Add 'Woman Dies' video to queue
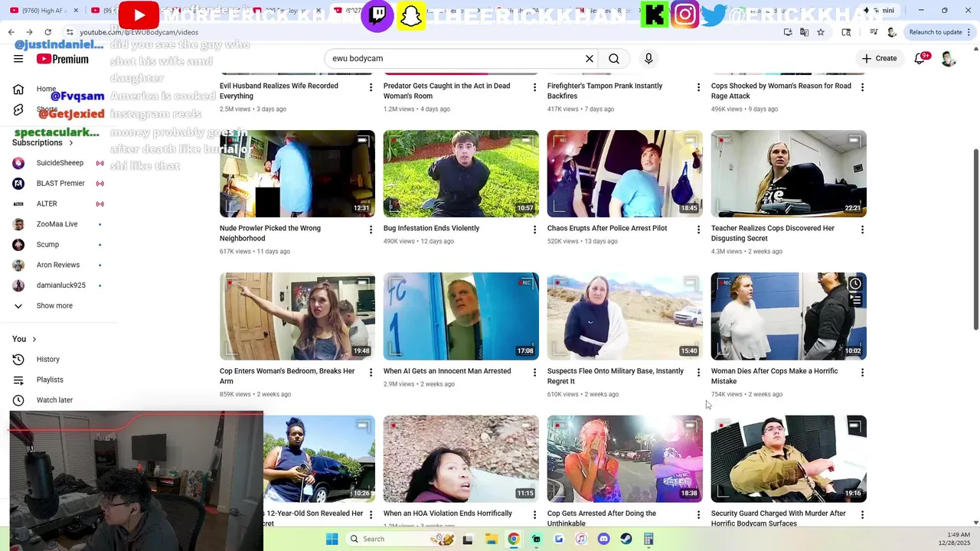980x551 pixels. click(x=855, y=301)
